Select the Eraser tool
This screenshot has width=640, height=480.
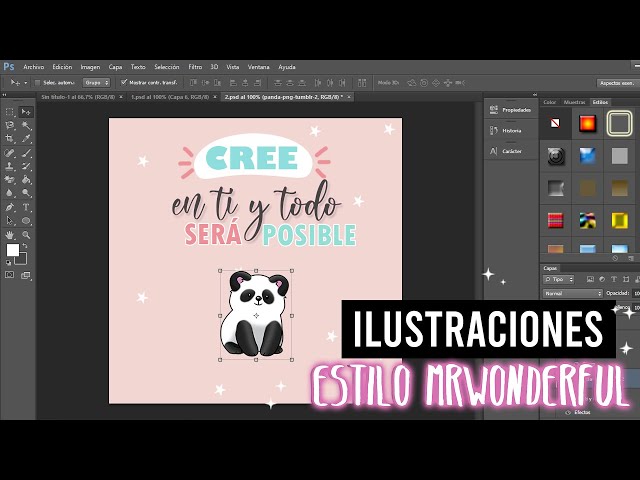click(10, 180)
